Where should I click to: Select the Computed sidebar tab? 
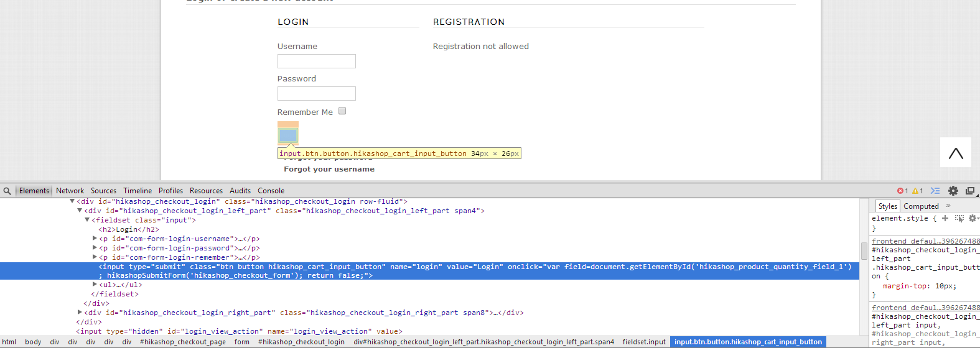pyautogui.click(x=921, y=206)
